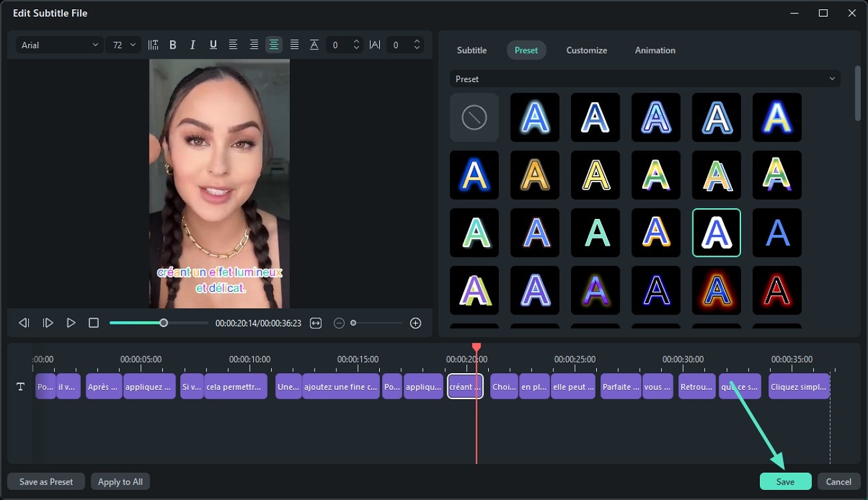Click the green Save button
Viewport: 868px width, 500px height.
pyautogui.click(x=785, y=481)
